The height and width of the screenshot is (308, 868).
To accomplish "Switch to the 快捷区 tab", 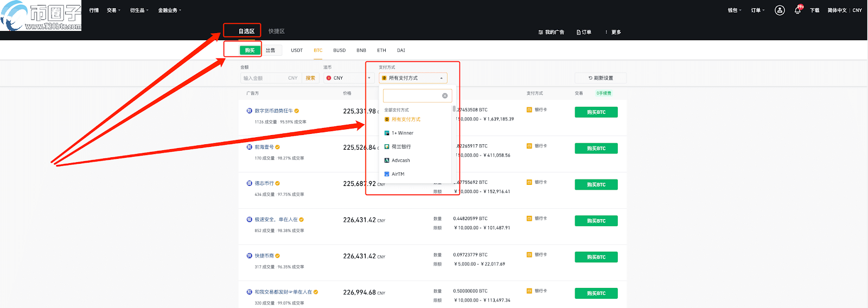I will coord(277,31).
